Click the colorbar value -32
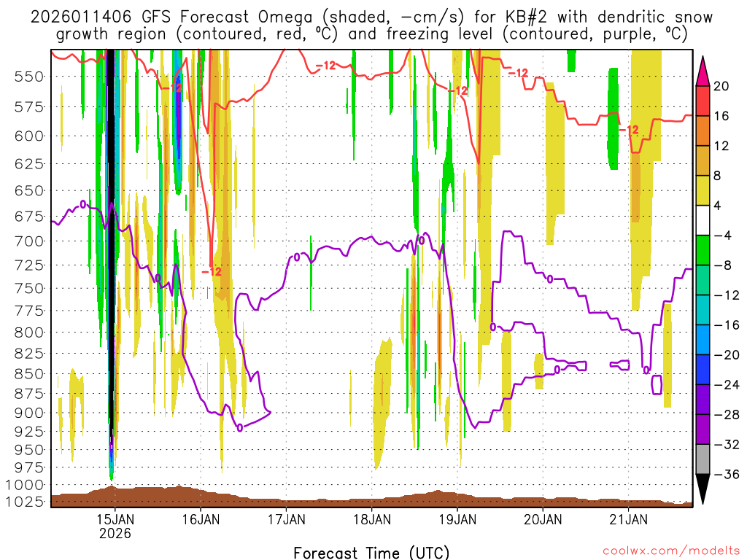The height and width of the screenshot is (560, 747). point(727,445)
